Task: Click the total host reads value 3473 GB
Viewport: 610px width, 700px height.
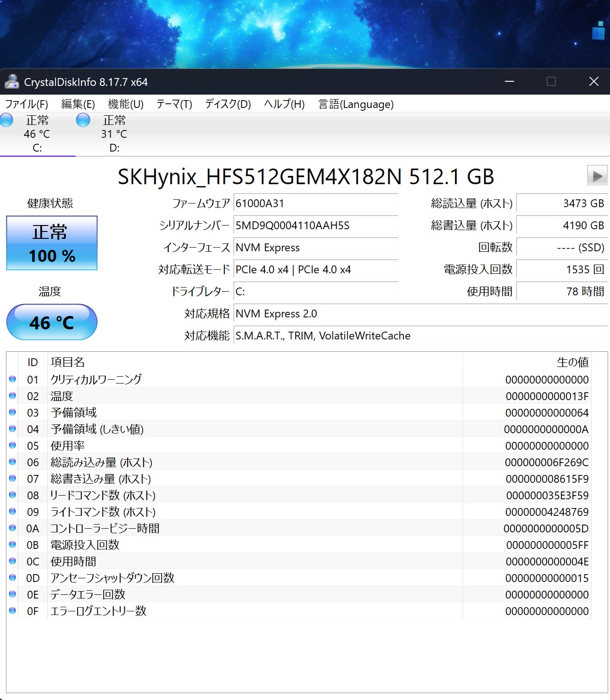Action: click(562, 203)
